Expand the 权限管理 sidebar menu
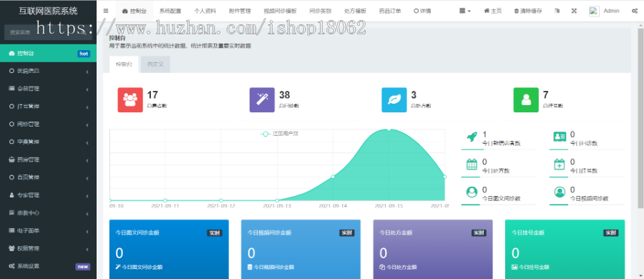Image resolution: width=644 pixels, height=279 pixels. click(49, 248)
